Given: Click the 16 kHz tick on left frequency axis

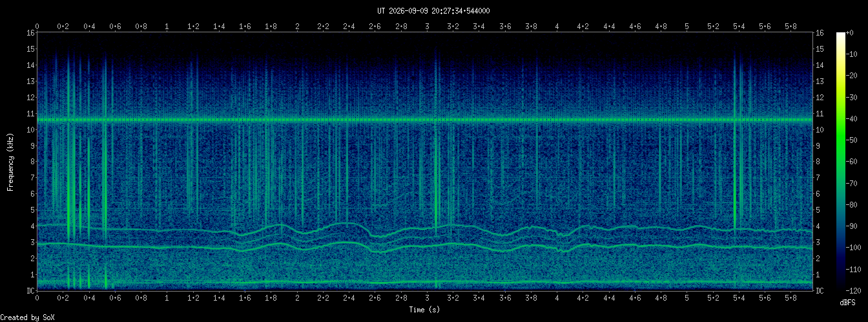Looking at the screenshot, I should pyautogui.click(x=30, y=32).
